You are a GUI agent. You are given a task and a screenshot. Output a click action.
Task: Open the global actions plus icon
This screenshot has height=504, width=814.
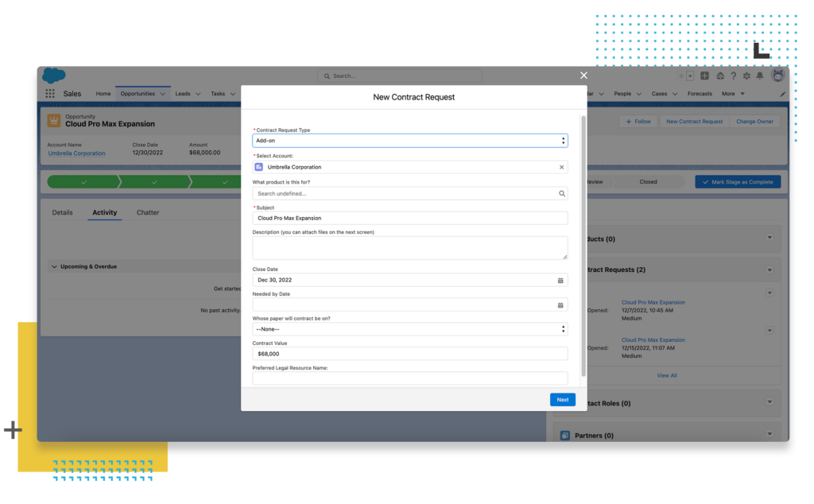[704, 76]
